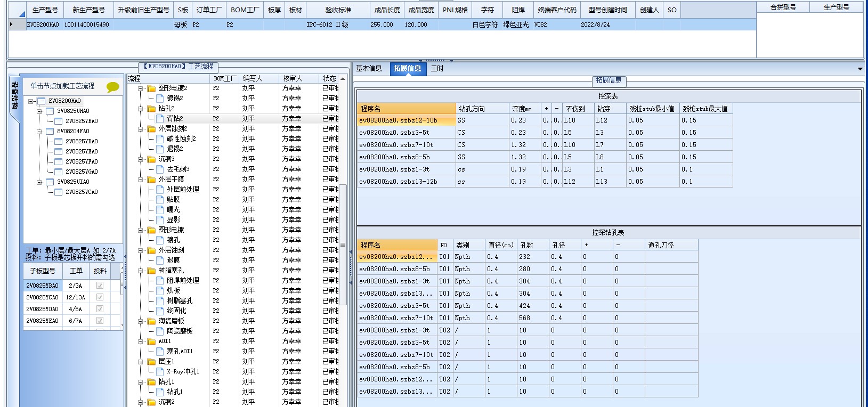
Task: Sort by 生产型号 column header
Action: pos(45,10)
